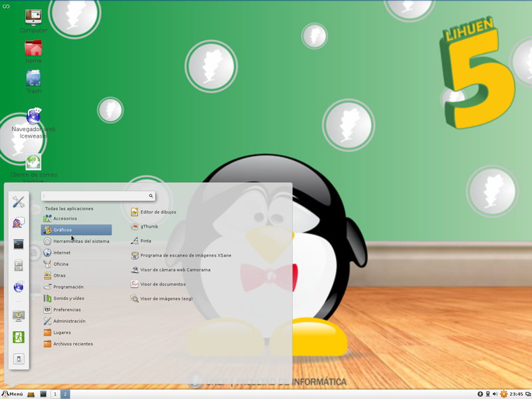
Task: Click the Menú button on the panel
Action: click(x=12, y=394)
